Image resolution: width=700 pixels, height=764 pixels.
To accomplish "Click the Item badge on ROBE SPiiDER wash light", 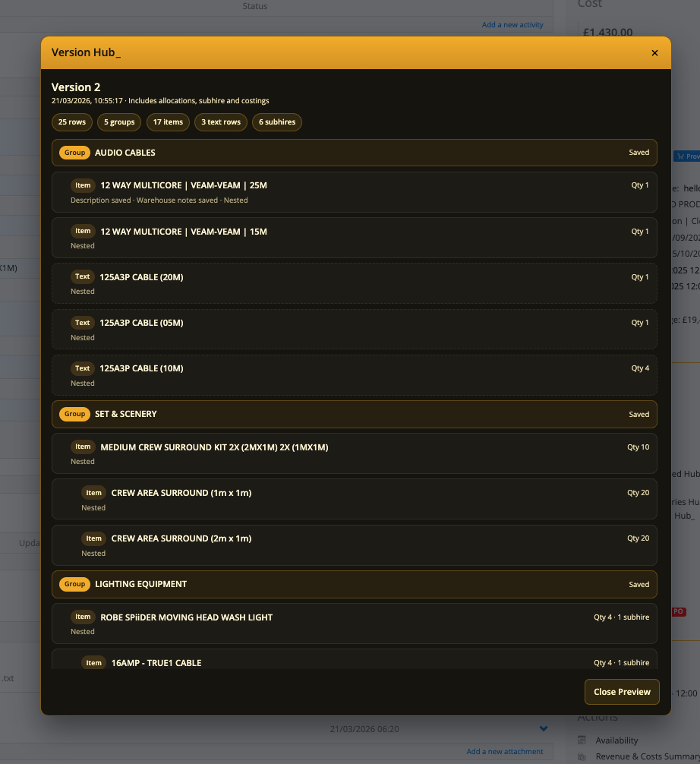I will 83,617.
